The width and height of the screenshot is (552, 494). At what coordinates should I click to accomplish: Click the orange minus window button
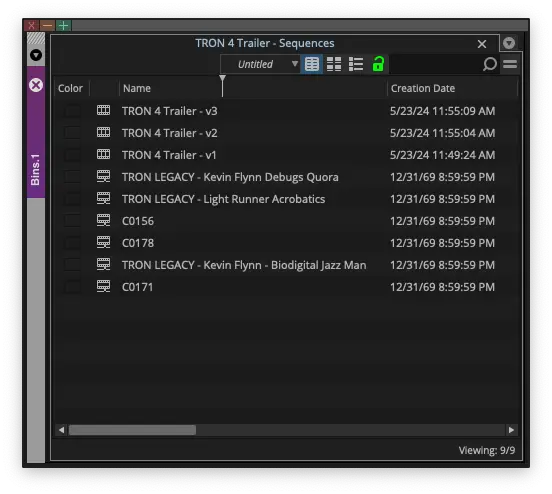(48, 26)
